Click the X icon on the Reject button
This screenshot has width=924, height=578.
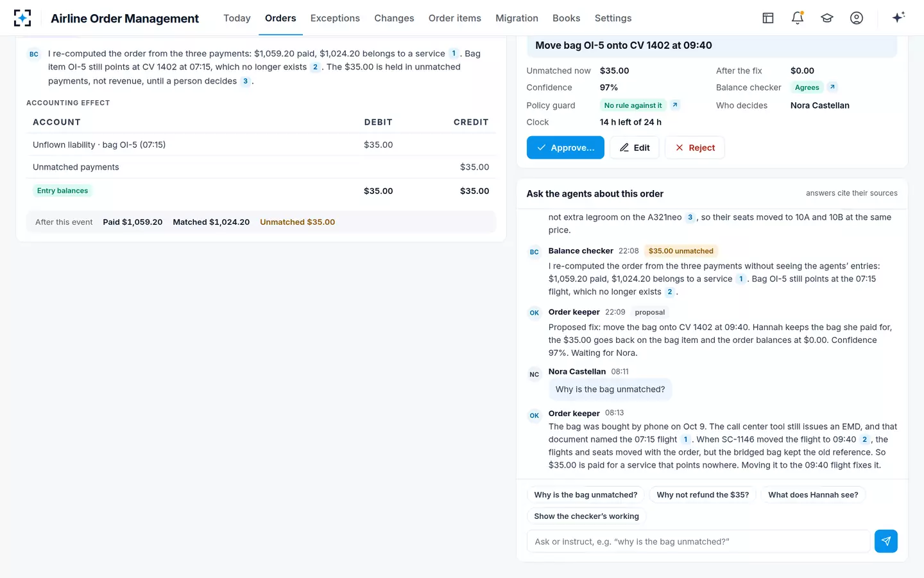pyautogui.click(x=680, y=148)
